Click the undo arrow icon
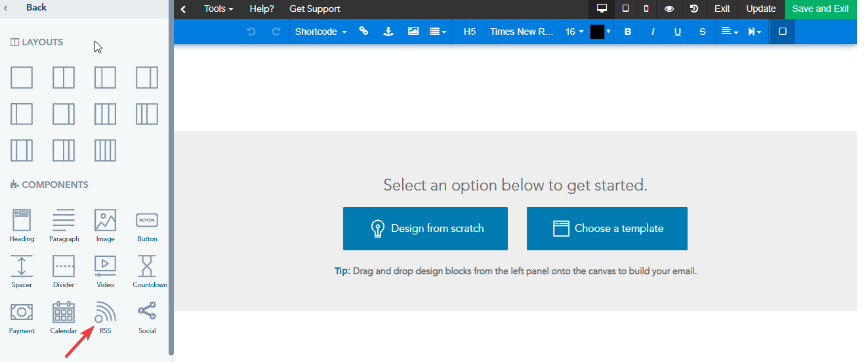The width and height of the screenshot is (868, 362). pyautogui.click(x=251, y=32)
